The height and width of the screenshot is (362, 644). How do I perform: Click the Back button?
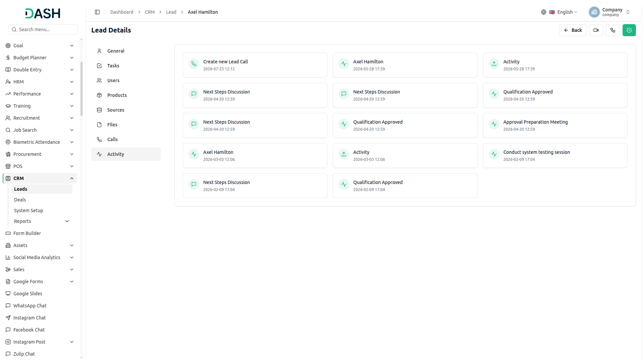click(x=573, y=30)
